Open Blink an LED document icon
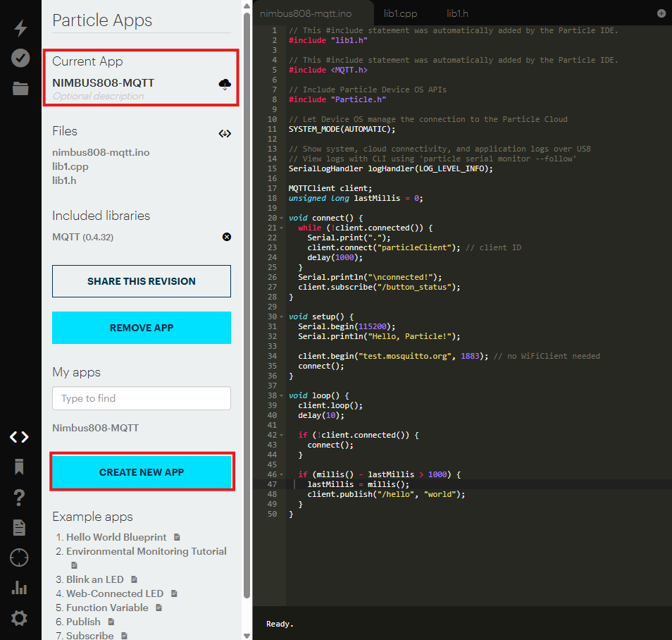Image resolution: width=672 pixels, height=640 pixels. [x=134, y=579]
